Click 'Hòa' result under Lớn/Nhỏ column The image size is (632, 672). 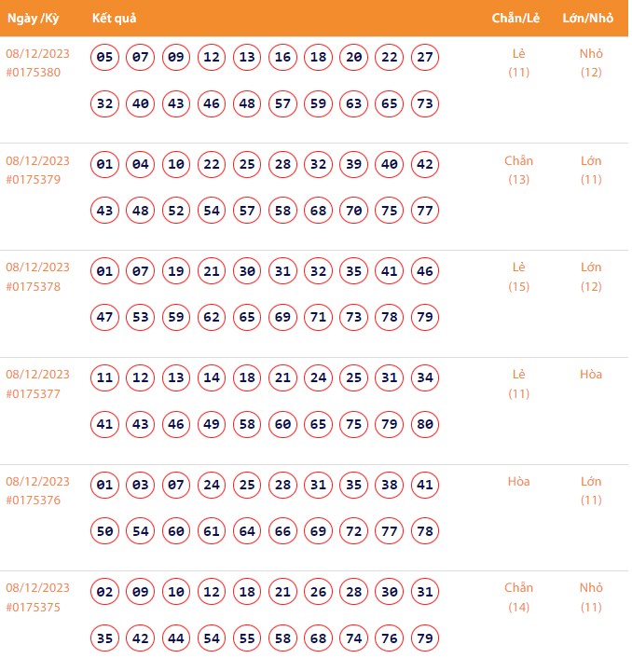pyautogui.click(x=591, y=375)
